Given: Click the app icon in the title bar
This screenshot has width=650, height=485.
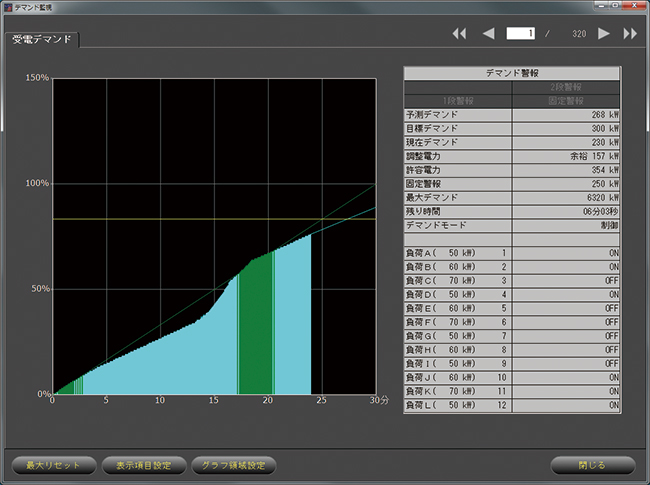Looking at the screenshot, I should [x=8, y=7].
